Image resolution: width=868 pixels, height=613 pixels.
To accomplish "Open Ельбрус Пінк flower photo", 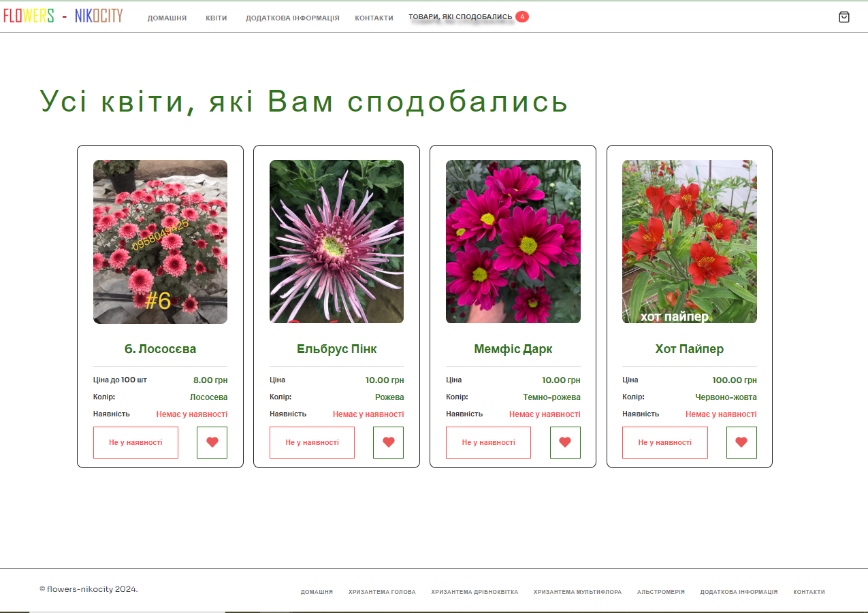I will click(336, 242).
